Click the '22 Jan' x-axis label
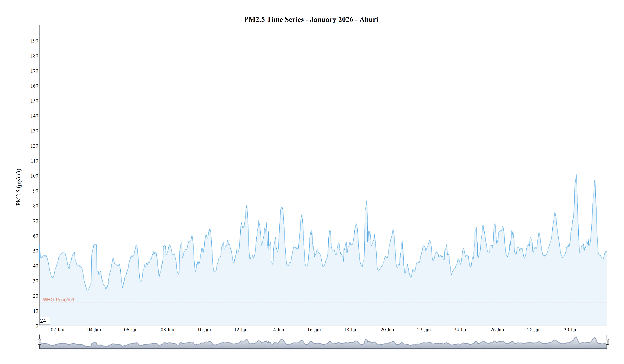The height and width of the screenshot is (364, 624). click(424, 330)
